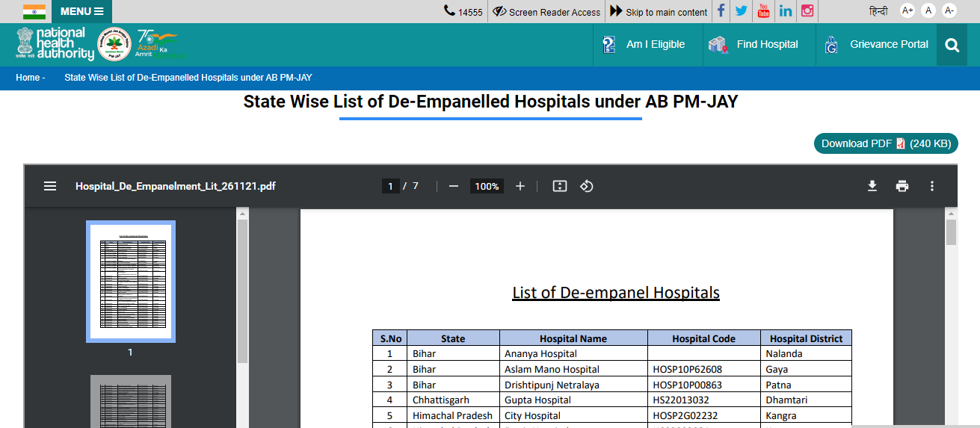Screen dimensions: 980x428
Task: Click Hospital Name column header
Action: coord(573,338)
